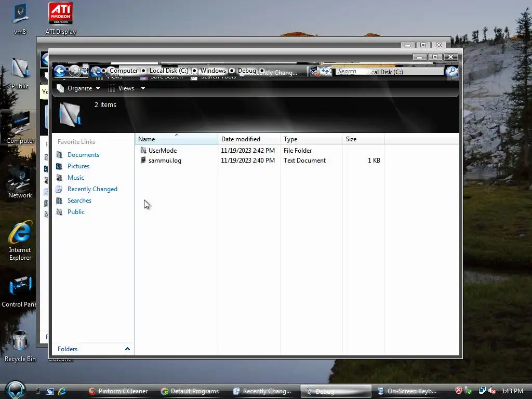Viewport: 532px width, 399px height.
Task: Click the Views grid icon
Action: [111, 88]
